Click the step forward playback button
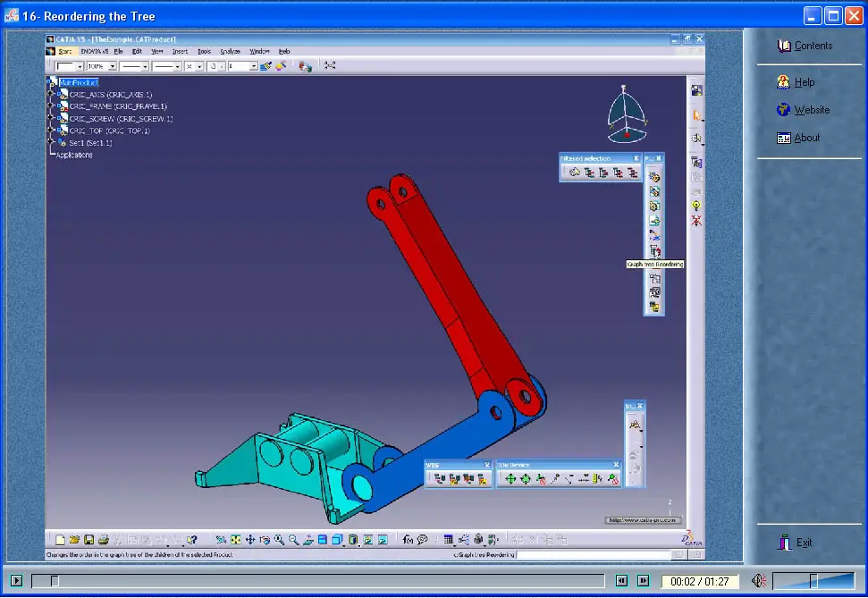Viewport: 868px width, 598px height. pyautogui.click(x=643, y=580)
